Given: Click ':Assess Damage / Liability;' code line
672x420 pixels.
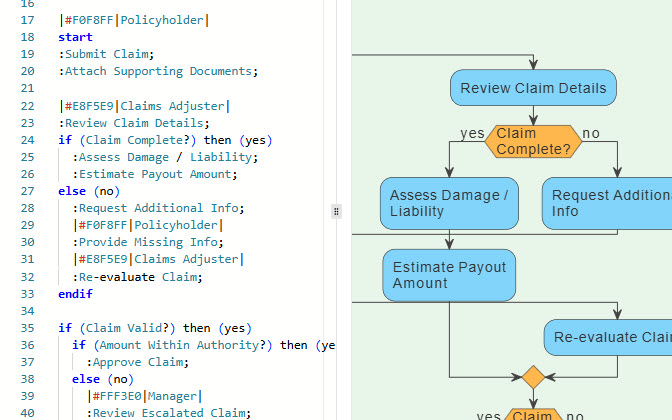Looking at the screenshot, I should pyautogui.click(x=165, y=157).
